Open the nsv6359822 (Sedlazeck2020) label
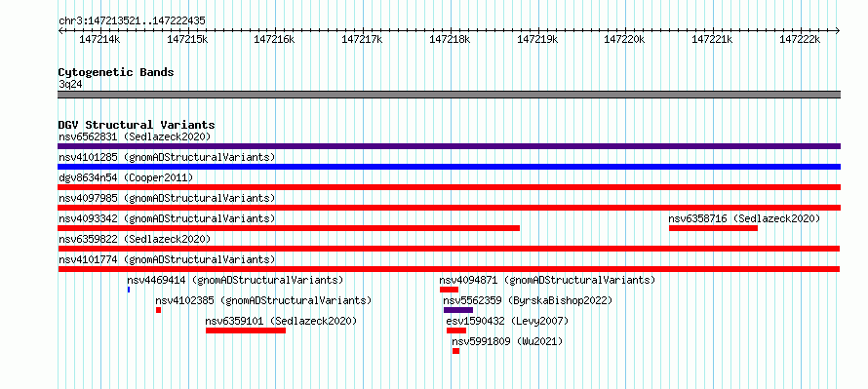Viewport: 868px width, 389px height. pyautogui.click(x=135, y=239)
